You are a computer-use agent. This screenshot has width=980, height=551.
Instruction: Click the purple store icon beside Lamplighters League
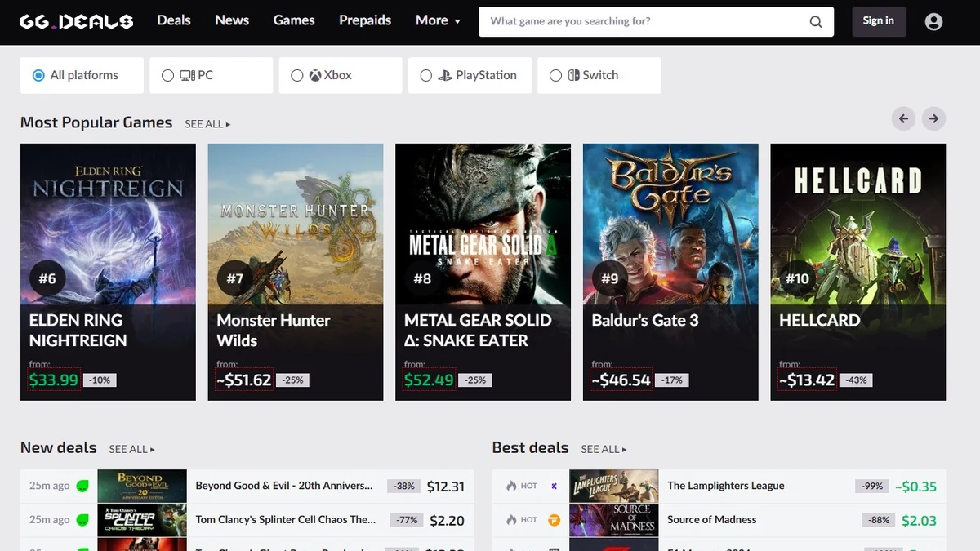point(554,486)
